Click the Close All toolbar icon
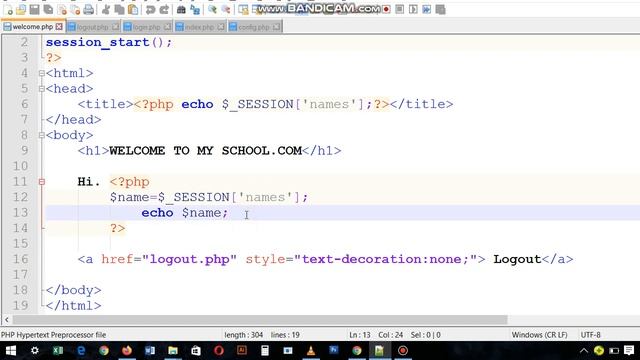640x360 pixels. pos(75,9)
